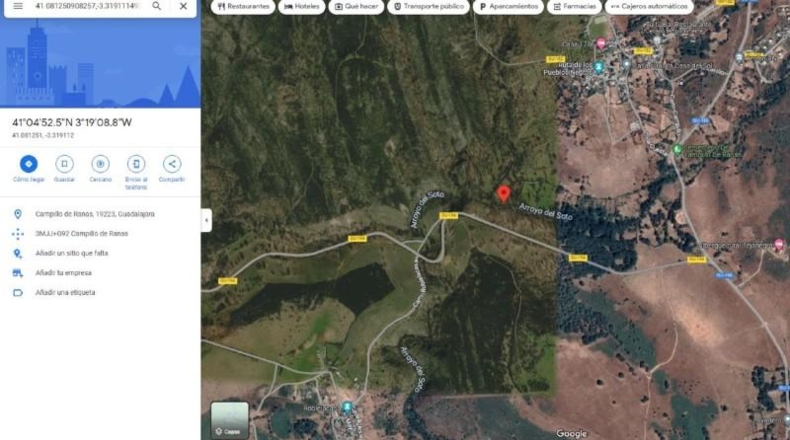
Task: Click the 41°04'52.5"N 3°19'08.8"W title
Action: [72, 122]
